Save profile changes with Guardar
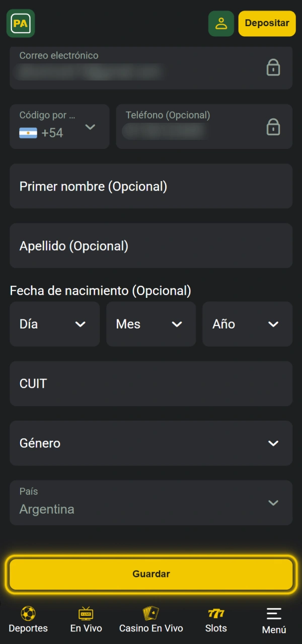 (x=151, y=574)
